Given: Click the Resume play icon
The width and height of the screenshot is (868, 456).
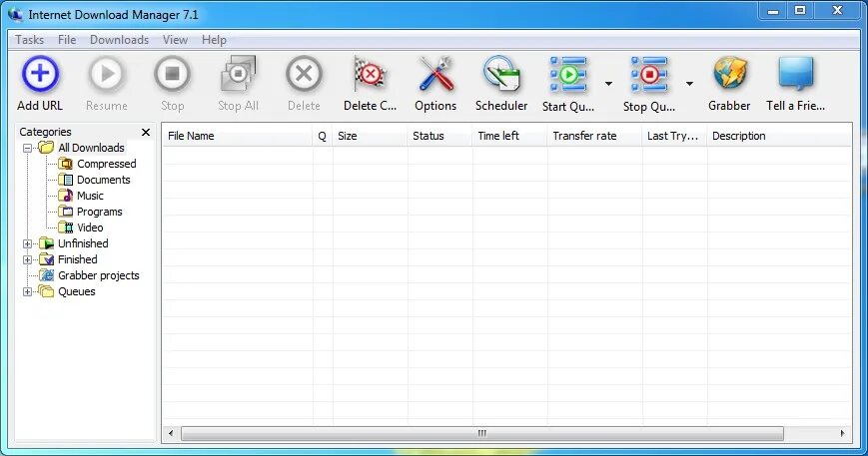Looking at the screenshot, I should [x=106, y=74].
